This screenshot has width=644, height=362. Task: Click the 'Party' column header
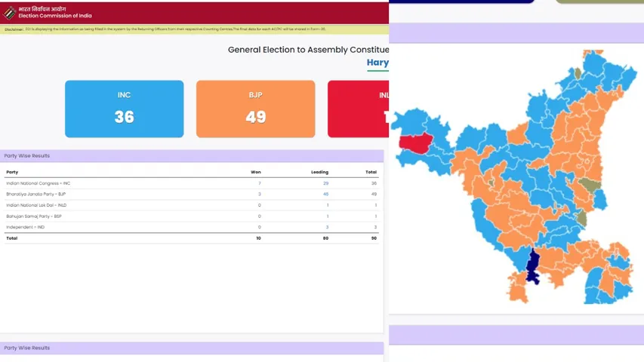tap(12, 172)
